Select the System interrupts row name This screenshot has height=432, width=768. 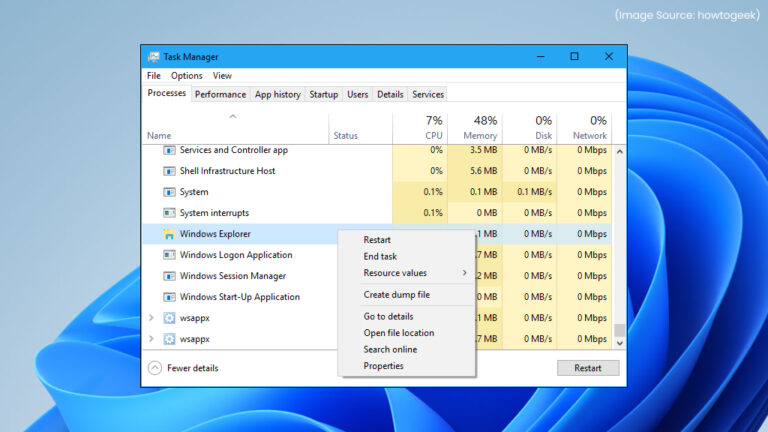point(214,213)
